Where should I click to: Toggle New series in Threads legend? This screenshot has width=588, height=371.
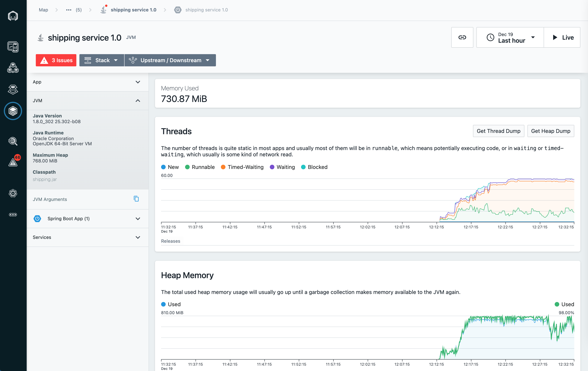pyautogui.click(x=170, y=167)
